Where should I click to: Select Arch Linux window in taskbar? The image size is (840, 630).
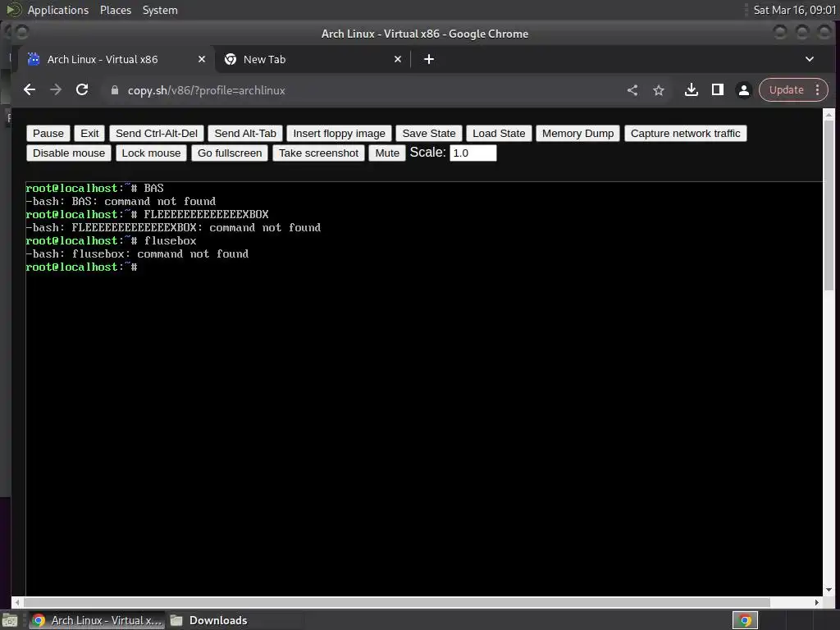pos(97,620)
